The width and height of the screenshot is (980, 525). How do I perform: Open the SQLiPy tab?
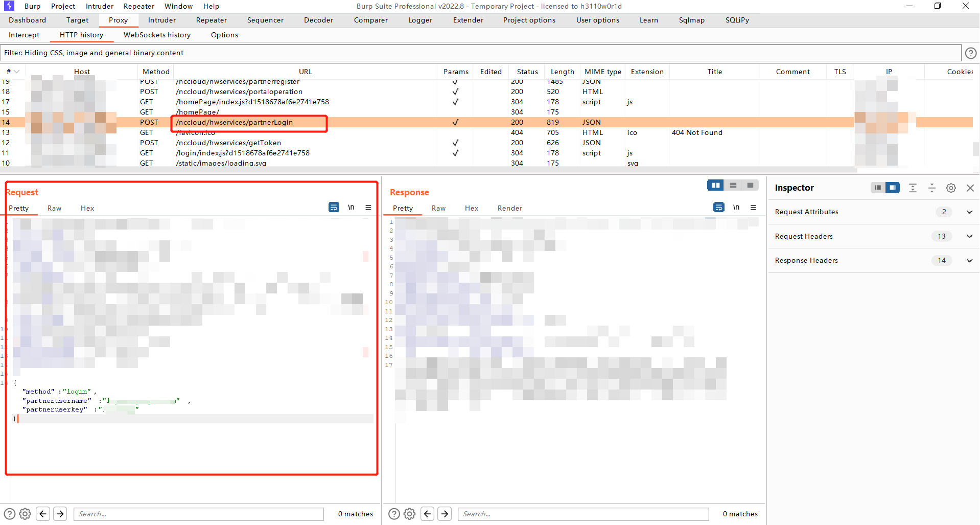click(737, 20)
